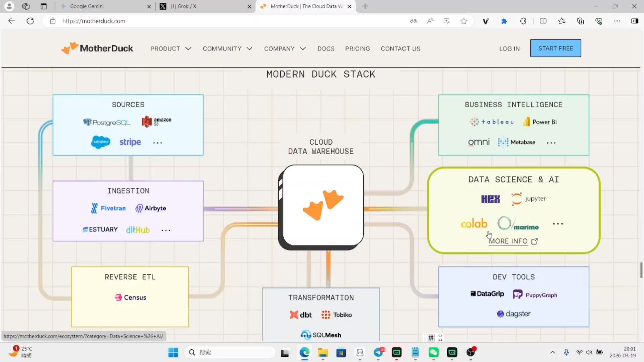Refresh the page in the browser

pyautogui.click(x=30, y=21)
